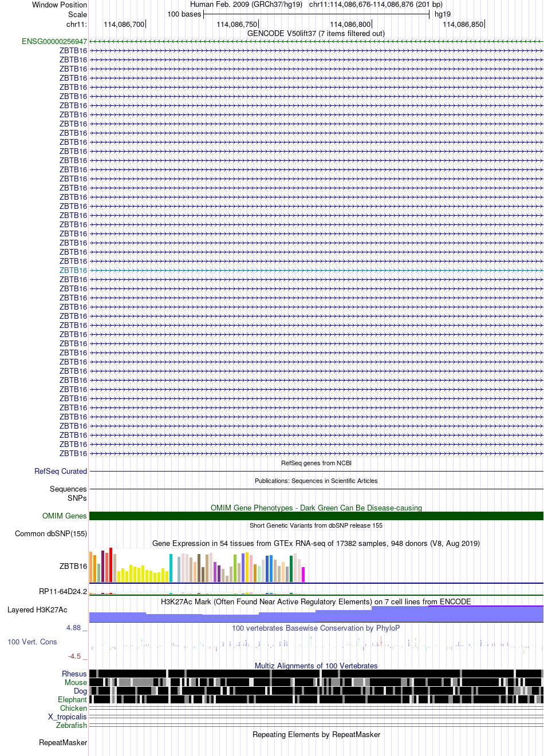Click the purple H3K27Ac signal area
This screenshot has height=756, width=544.
(316, 615)
